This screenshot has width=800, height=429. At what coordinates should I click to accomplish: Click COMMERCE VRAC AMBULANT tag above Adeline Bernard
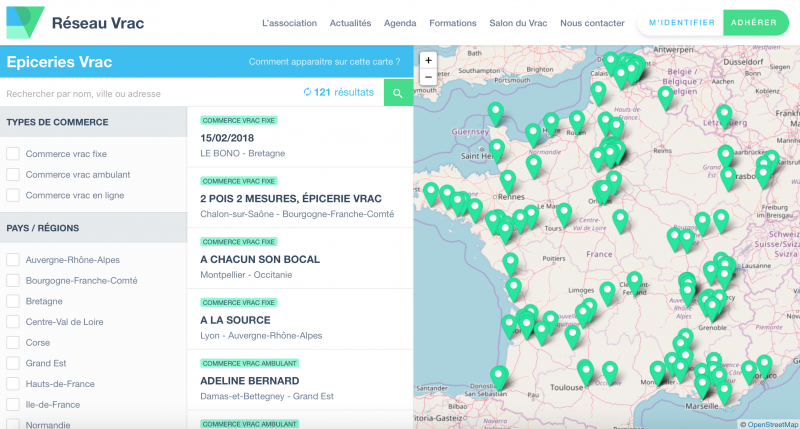point(249,363)
